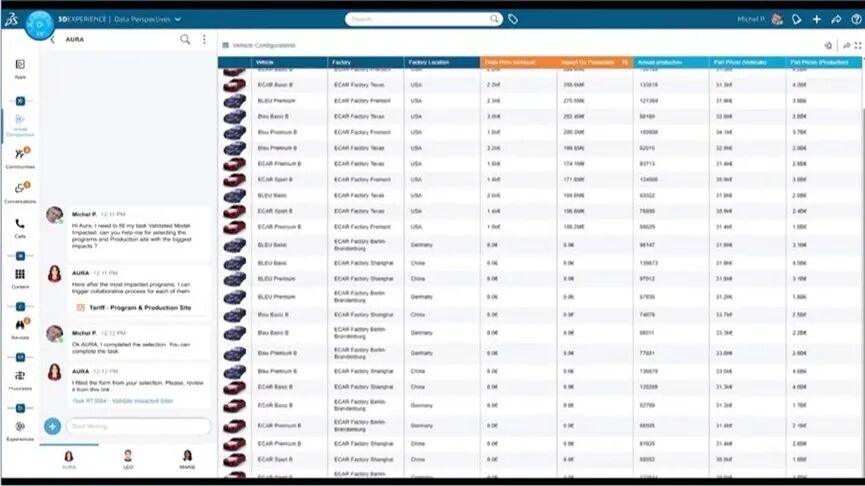Click the blue plus button beside message box

[x=52, y=426]
